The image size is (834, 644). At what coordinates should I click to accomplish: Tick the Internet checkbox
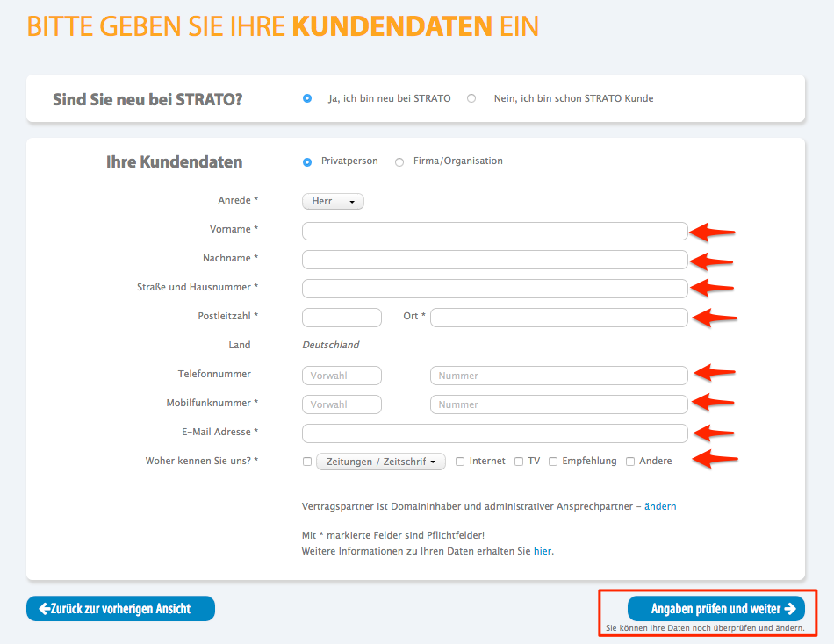click(460, 462)
